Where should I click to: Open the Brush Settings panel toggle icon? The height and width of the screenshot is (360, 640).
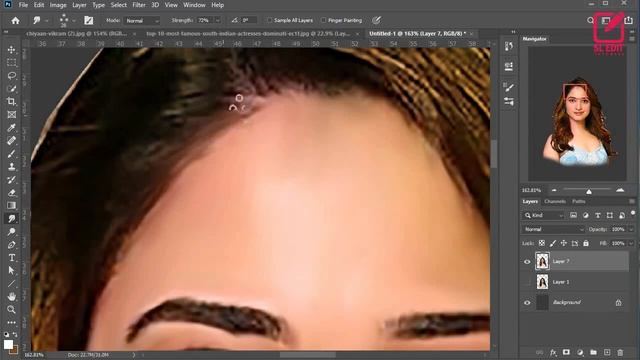click(x=89, y=20)
